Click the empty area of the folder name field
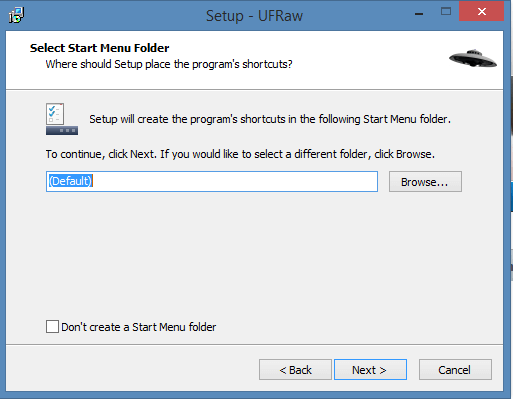The image size is (513, 399). pyautogui.click(x=235, y=182)
